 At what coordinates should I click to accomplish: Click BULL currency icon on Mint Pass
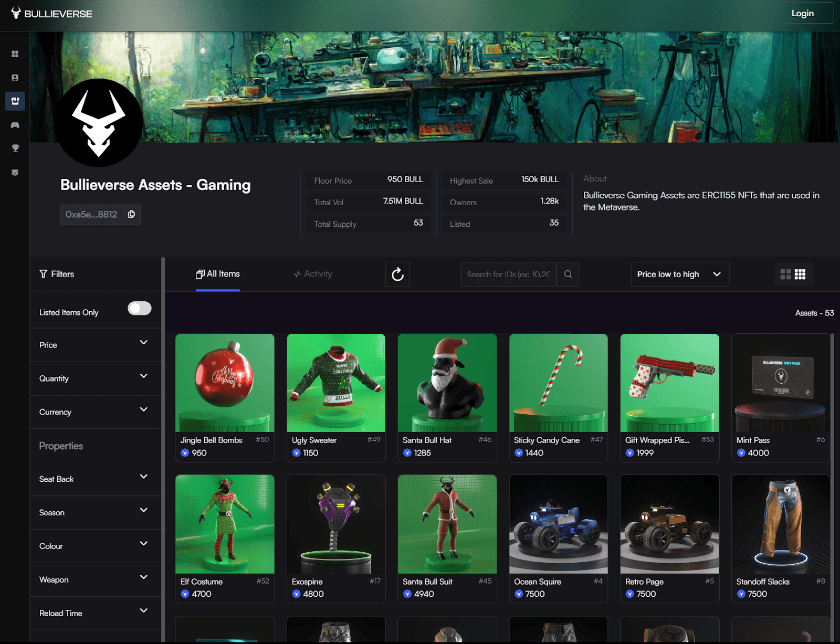click(x=741, y=452)
